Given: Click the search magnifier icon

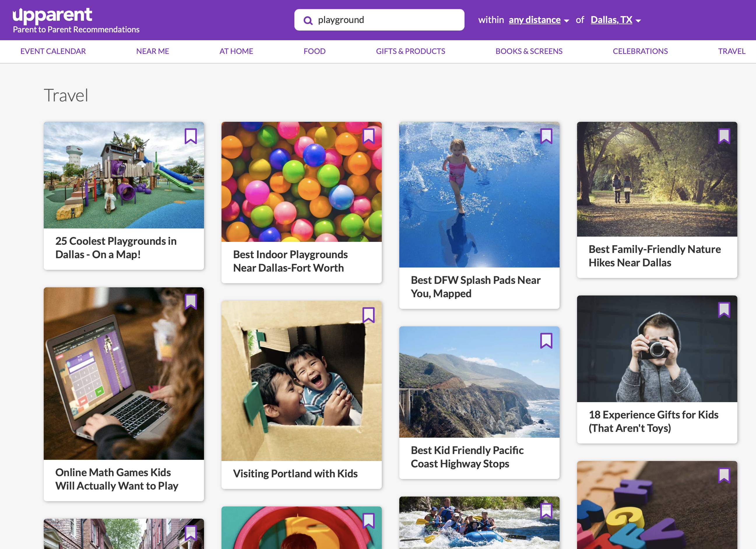Looking at the screenshot, I should pyautogui.click(x=308, y=21).
